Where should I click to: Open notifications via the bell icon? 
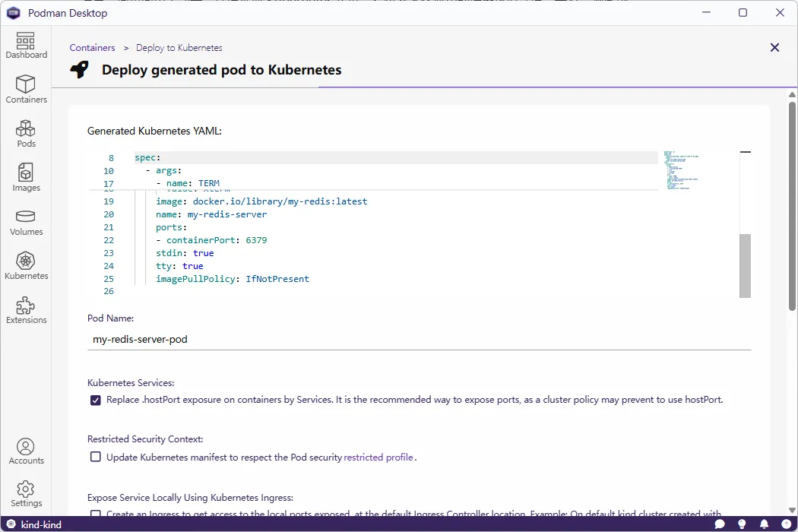pyautogui.click(x=764, y=524)
